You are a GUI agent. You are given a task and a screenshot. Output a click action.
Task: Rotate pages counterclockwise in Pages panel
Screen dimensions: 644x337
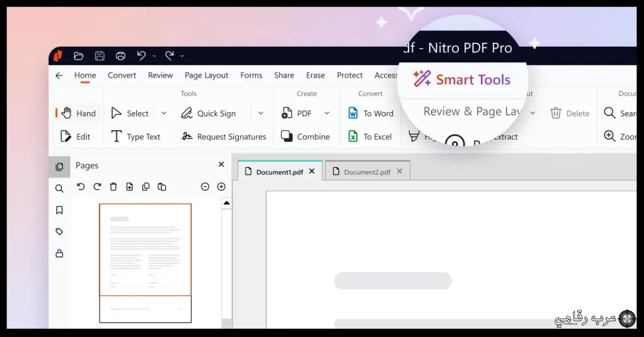80,187
